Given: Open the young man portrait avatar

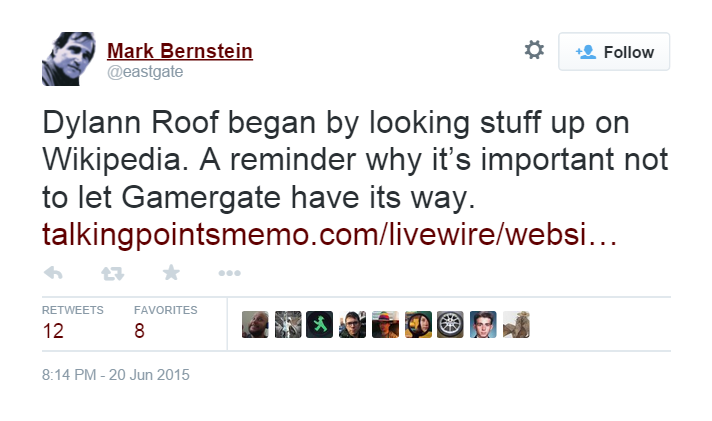Looking at the screenshot, I should point(483,324).
